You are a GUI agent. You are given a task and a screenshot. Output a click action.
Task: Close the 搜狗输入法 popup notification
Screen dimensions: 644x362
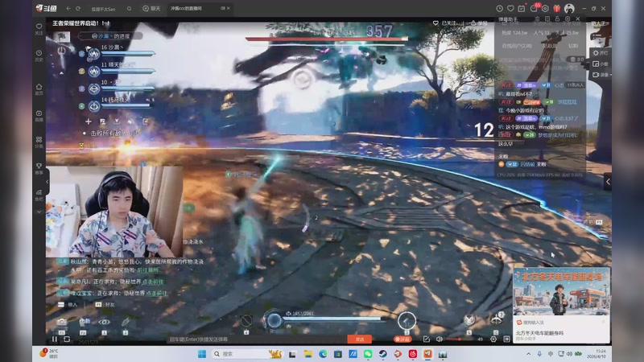tap(603, 322)
